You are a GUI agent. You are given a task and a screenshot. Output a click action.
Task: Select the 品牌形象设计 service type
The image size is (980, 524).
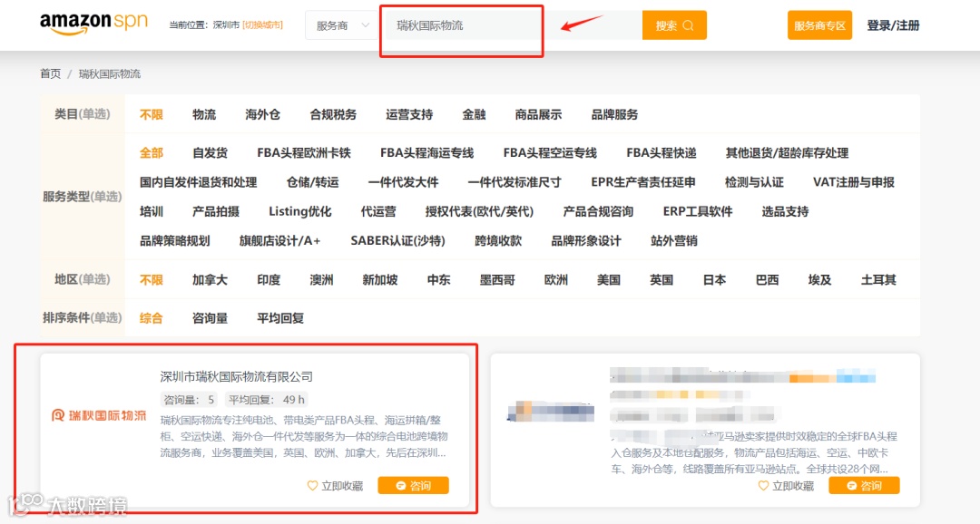[586, 240]
